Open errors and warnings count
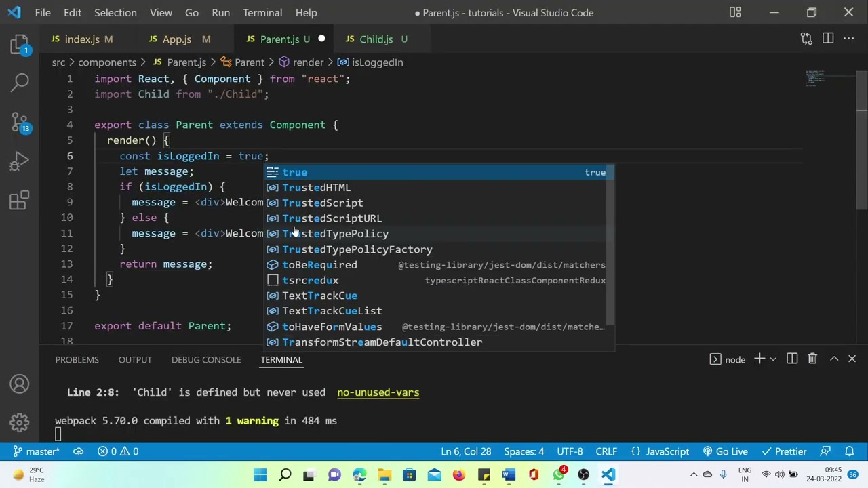The height and width of the screenshot is (488, 868). (x=118, y=451)
